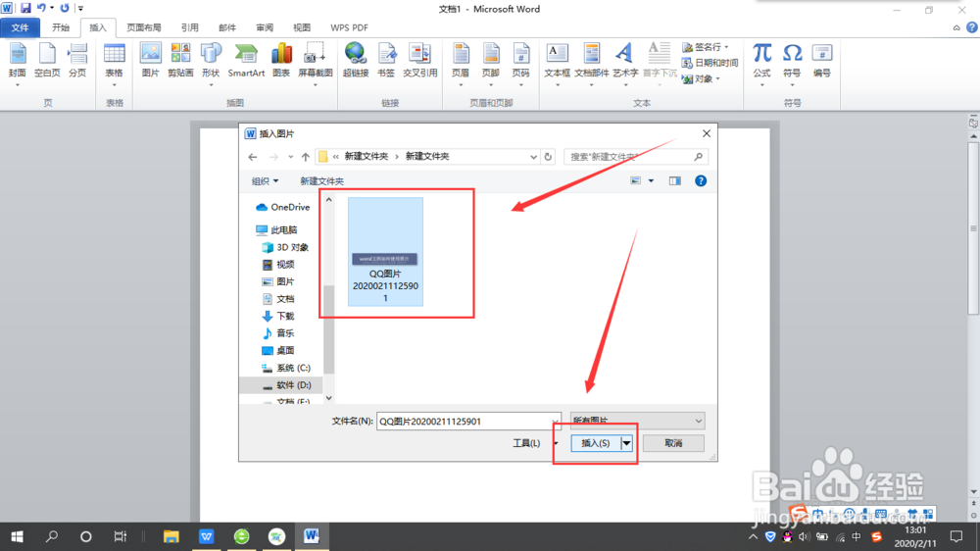
Task: Insert a blank page (空白页)
Action: click(x=47, y=61)
